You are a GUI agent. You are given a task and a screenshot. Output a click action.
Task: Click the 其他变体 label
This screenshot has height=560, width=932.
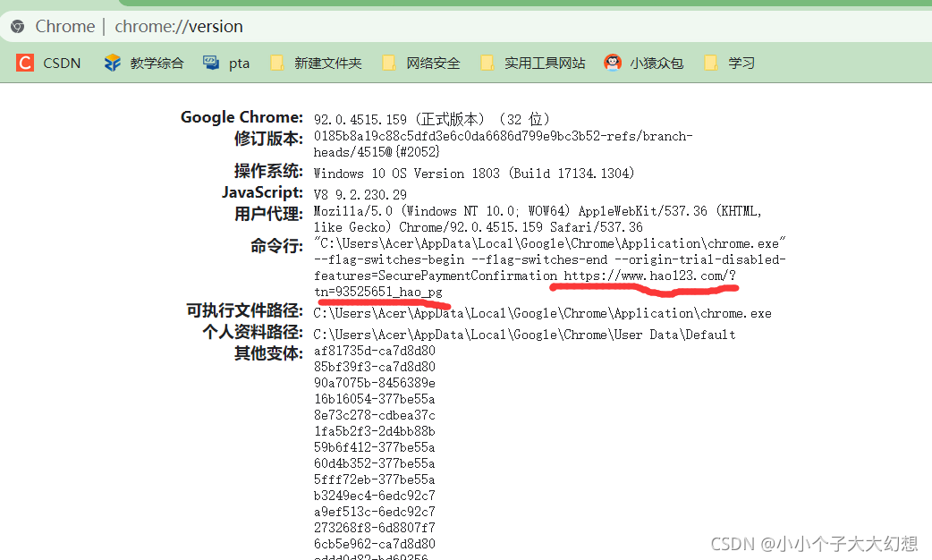point(268,353)
